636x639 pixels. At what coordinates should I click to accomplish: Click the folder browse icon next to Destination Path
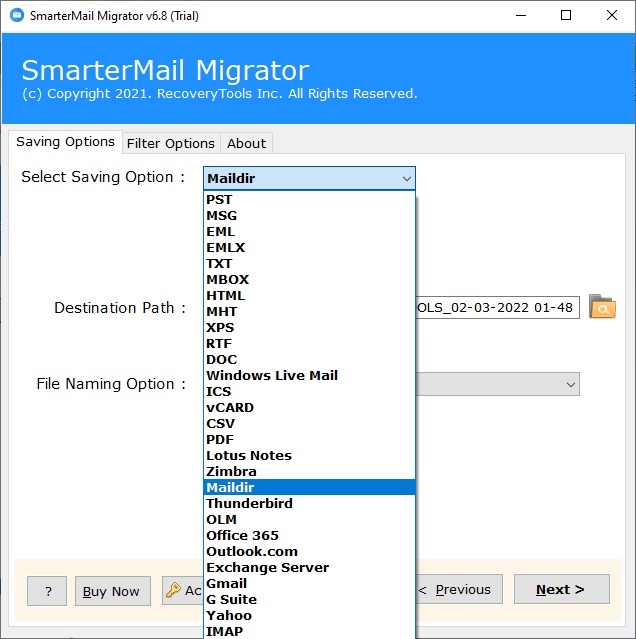602,307
